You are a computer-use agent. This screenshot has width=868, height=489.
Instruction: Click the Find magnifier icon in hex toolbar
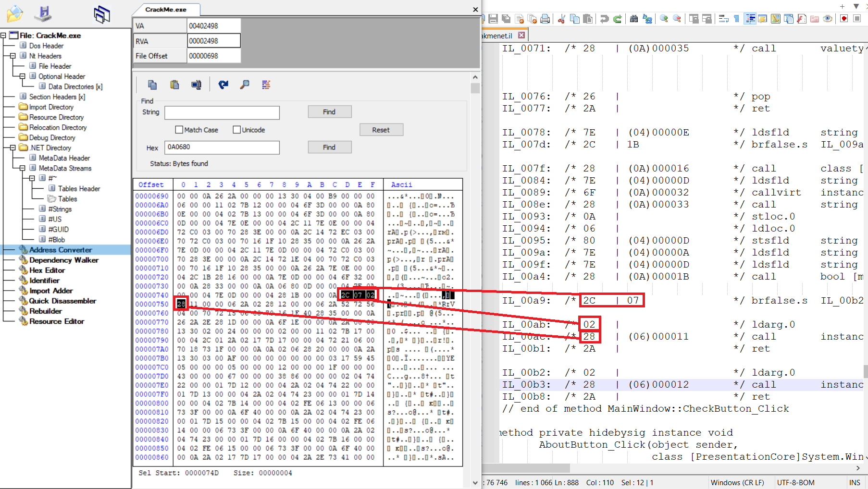245,85
